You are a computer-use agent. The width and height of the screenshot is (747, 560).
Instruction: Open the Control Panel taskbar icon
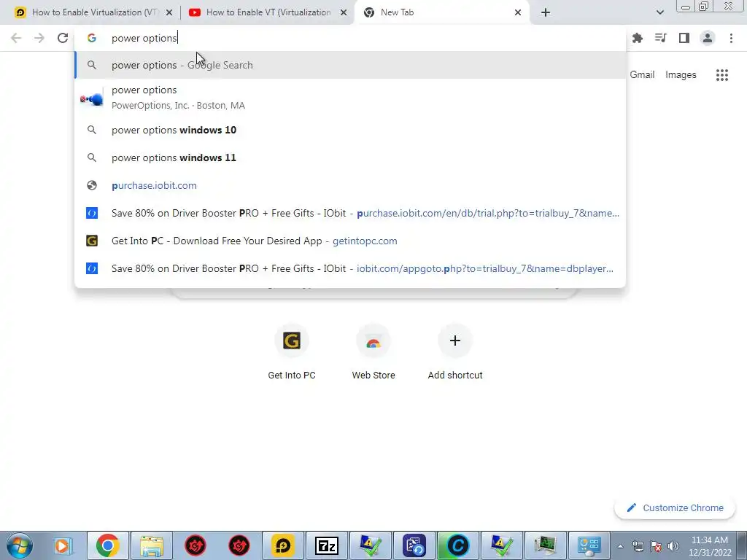pos(589,545)
